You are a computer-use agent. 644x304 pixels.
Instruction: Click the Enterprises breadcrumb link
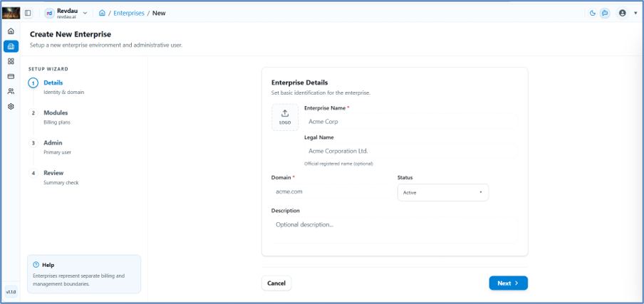point(129,13)
